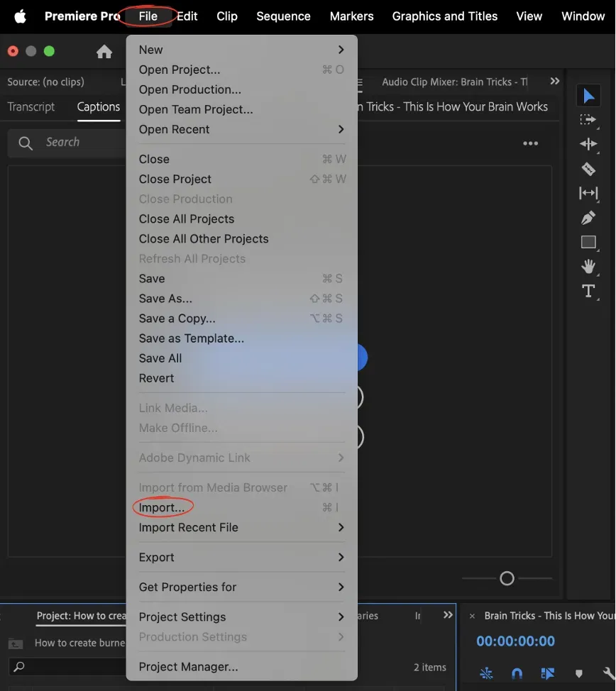
Task: Add a marker in the timeline
Action: (578, 673)
